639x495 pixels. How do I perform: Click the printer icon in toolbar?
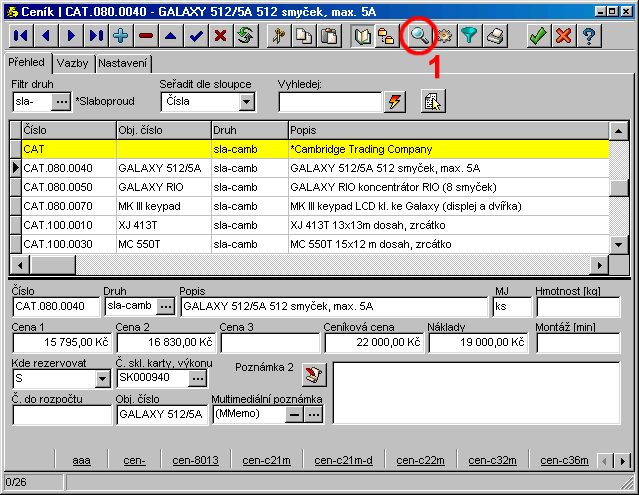pos(496,36)
